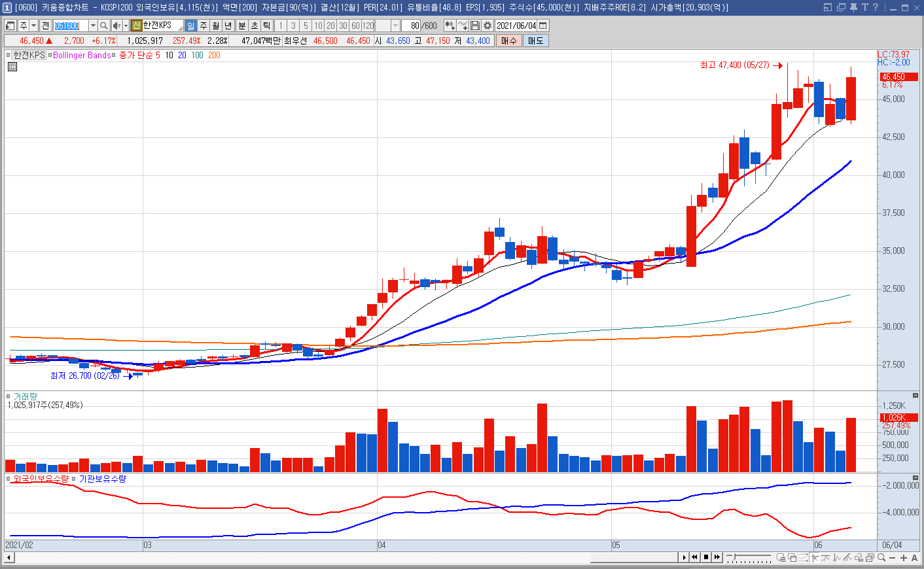Viewport: 924px width, 569px height.
Task: Toggle the 외국인보유수량 indicator checkbox
Action: (x=9, y=479)
